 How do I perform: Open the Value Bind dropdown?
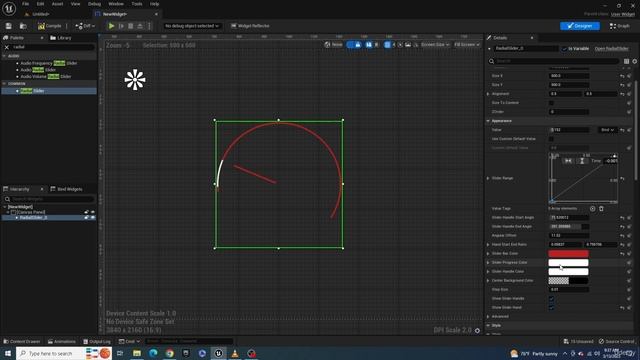click(x=607, y=130)
